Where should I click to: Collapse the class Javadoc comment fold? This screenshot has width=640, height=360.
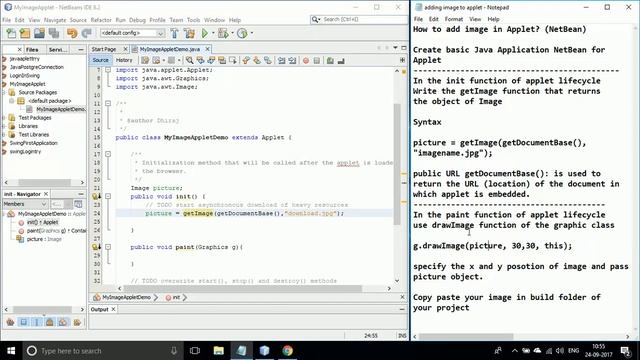108,104
